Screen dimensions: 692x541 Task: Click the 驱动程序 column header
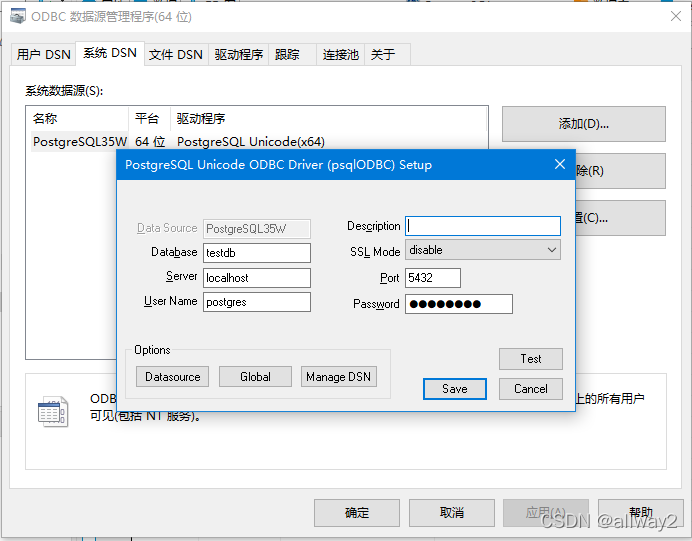tap(329, 118)
